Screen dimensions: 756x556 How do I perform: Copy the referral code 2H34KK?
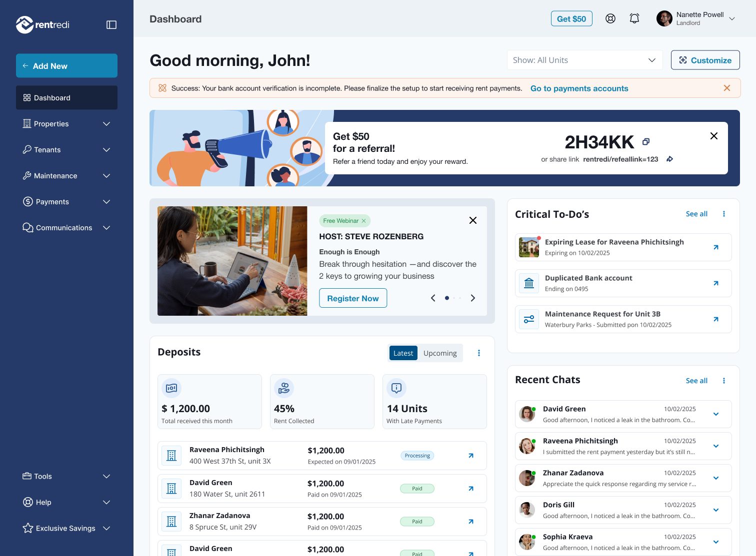point(646,142)
